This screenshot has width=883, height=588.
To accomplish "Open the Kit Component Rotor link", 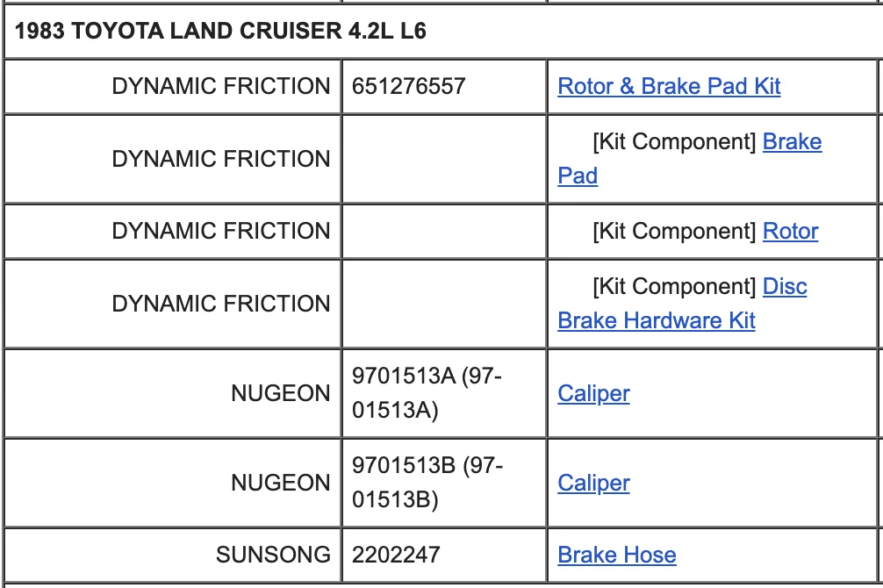I will (790, 231).
